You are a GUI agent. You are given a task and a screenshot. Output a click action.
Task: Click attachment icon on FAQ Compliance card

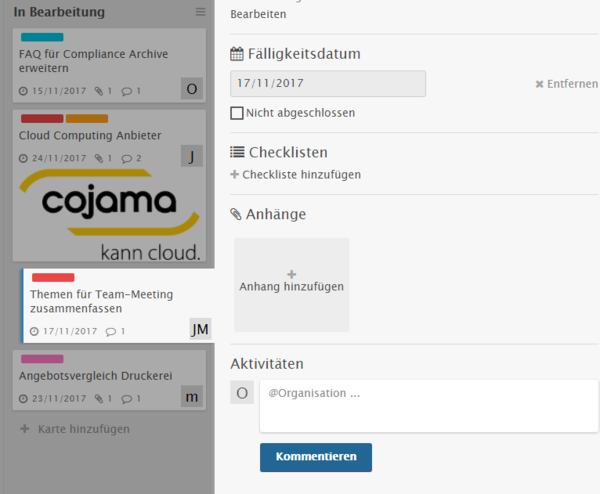99,91
